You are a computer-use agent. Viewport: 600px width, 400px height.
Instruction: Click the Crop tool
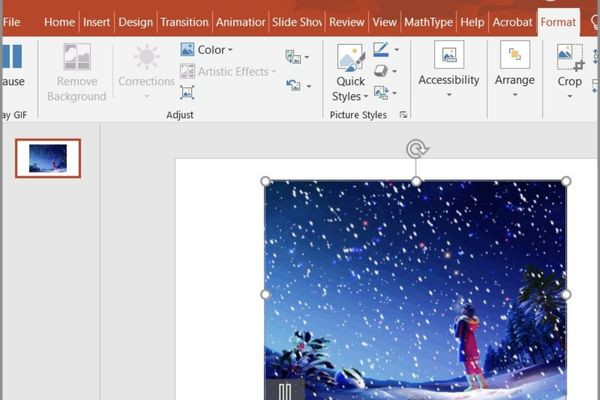click(x=569, y=65)
